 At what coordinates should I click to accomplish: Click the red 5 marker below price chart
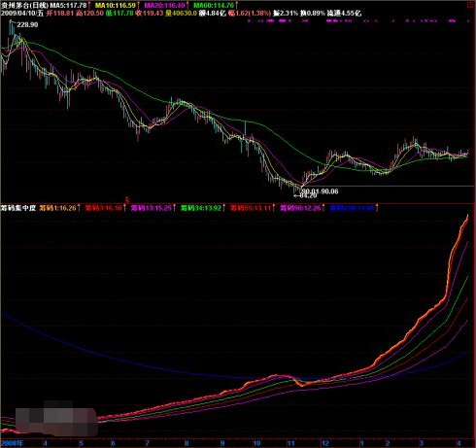(127, 199)
